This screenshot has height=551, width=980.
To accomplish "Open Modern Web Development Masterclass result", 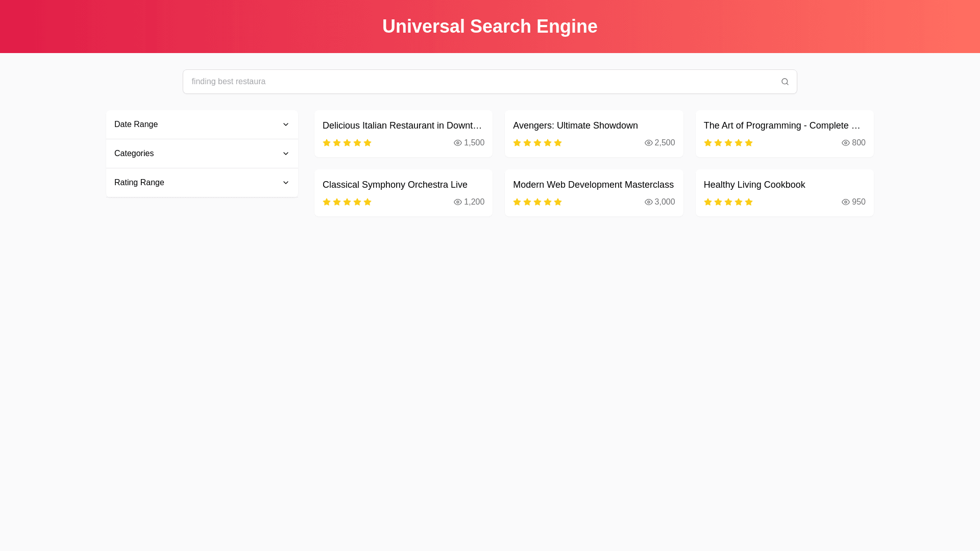I will (x=593, y=185).
